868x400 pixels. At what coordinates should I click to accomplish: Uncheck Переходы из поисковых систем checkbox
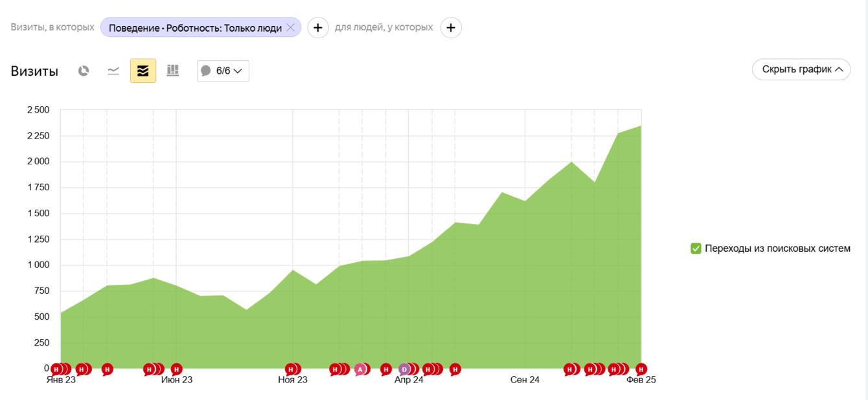[696, 249]
